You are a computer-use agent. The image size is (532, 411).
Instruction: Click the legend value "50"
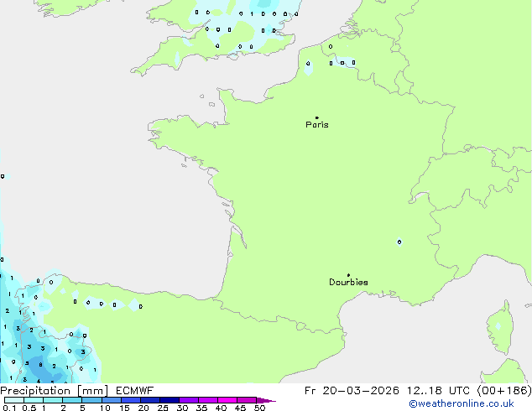pyautogui.click(x=259, y=408)
